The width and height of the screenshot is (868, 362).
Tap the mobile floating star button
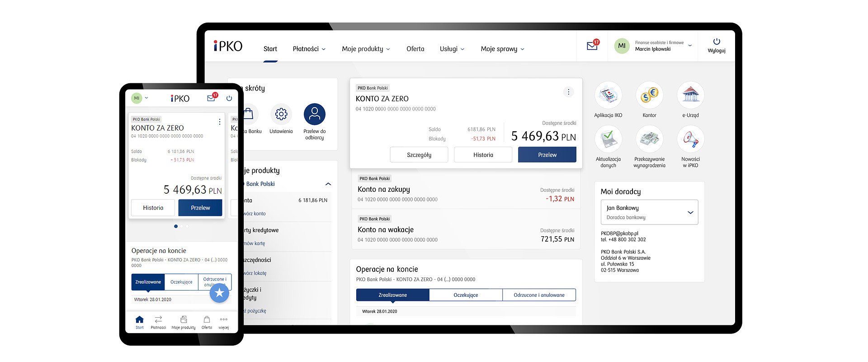click(219, 293)
